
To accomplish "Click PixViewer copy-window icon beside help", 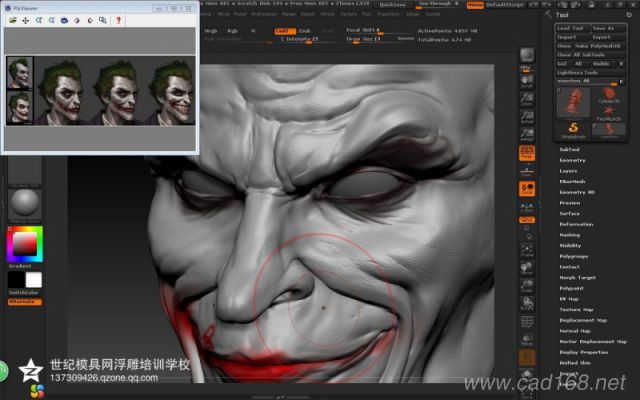I will coord(103,20).
